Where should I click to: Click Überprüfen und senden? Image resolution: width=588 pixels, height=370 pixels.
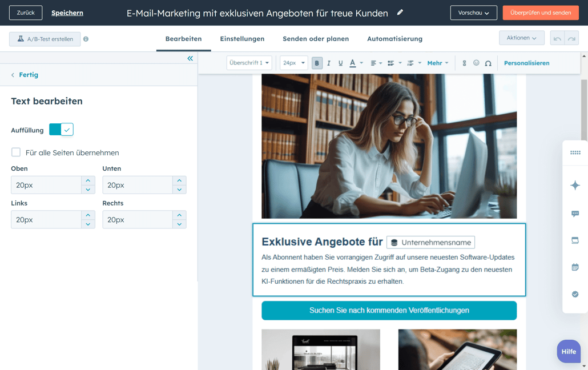541,11
